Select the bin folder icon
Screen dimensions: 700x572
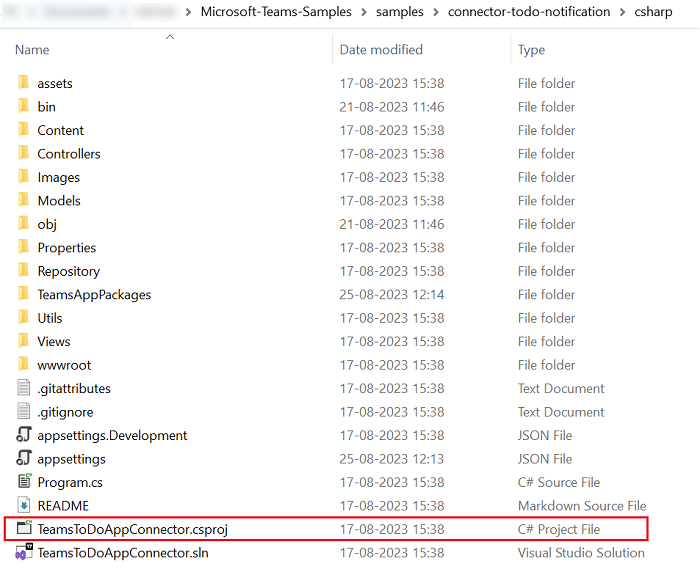click(x=24, y=106)
